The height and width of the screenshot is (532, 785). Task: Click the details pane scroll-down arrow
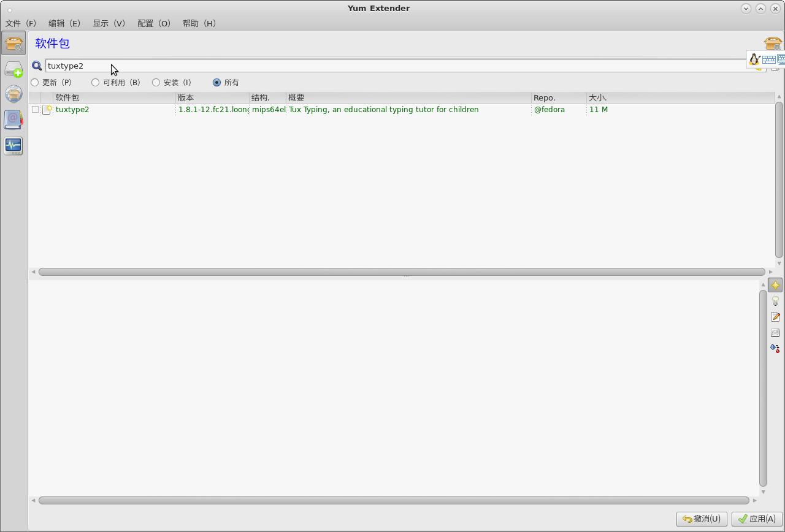tap(763, 492)
